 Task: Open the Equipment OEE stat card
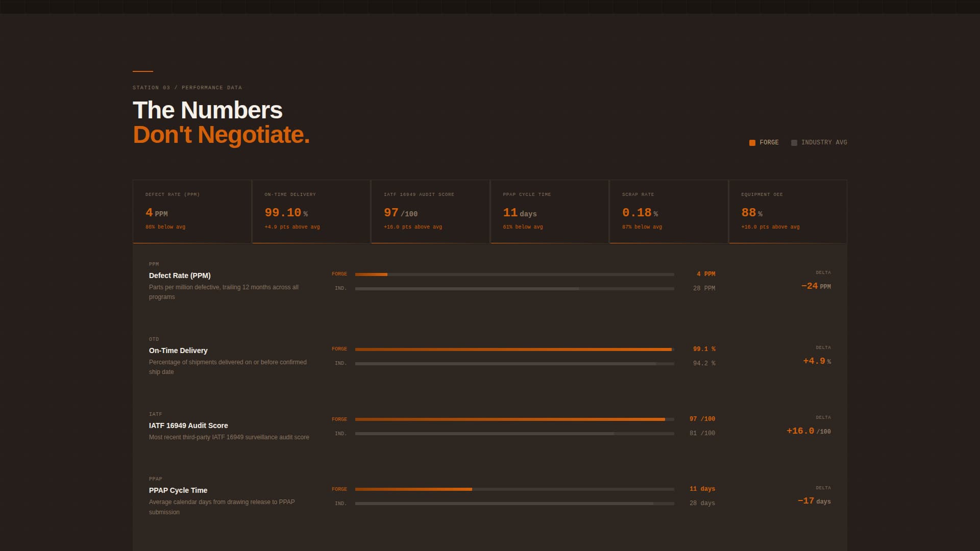788,211
